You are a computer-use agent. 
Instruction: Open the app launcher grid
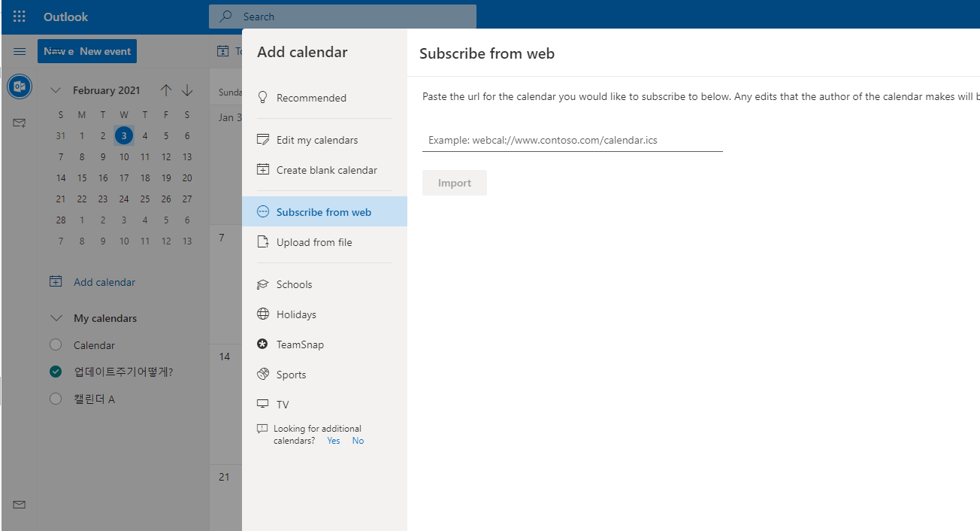click(x=19, y=16)
